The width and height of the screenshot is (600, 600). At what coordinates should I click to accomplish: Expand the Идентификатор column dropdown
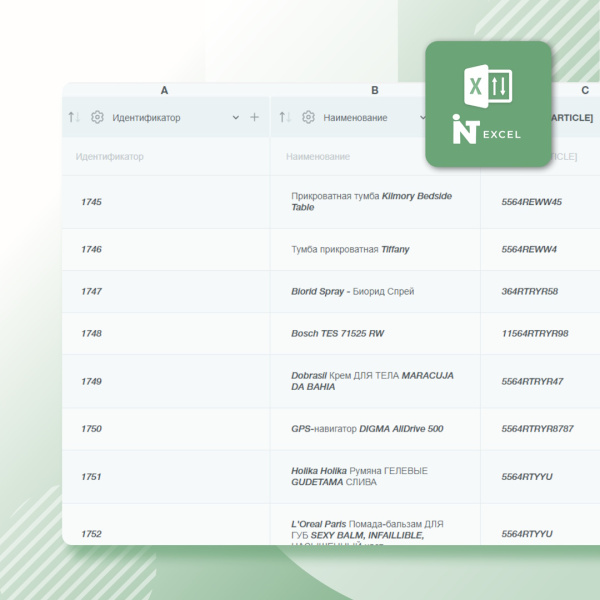[x=236, y=117]
